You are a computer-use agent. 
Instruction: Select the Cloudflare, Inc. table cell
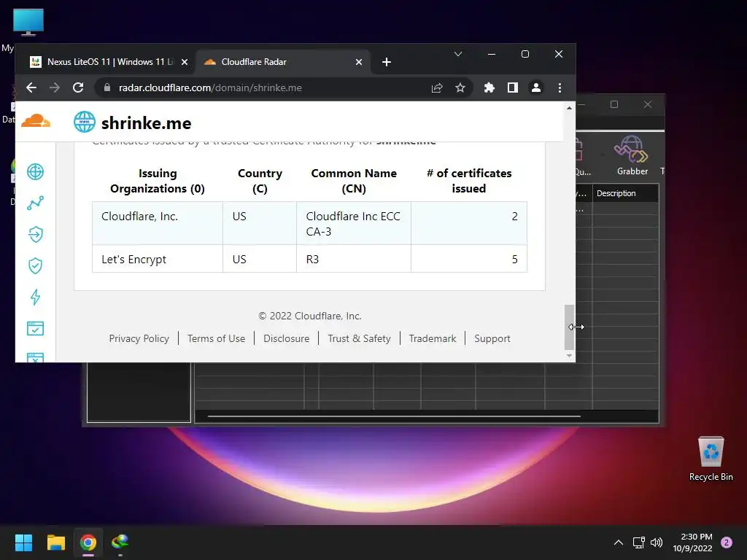click(x=158, y=223)
